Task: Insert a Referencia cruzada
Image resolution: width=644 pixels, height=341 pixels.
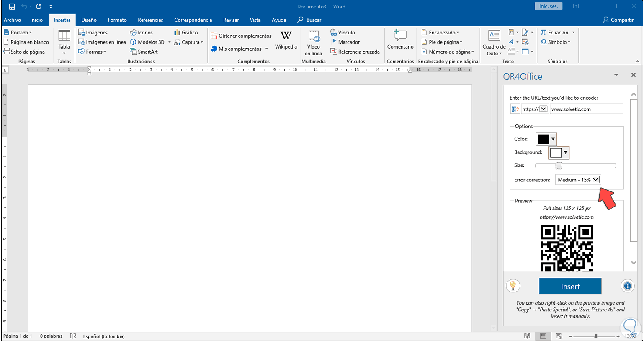Action: click(x=355, y=52)
